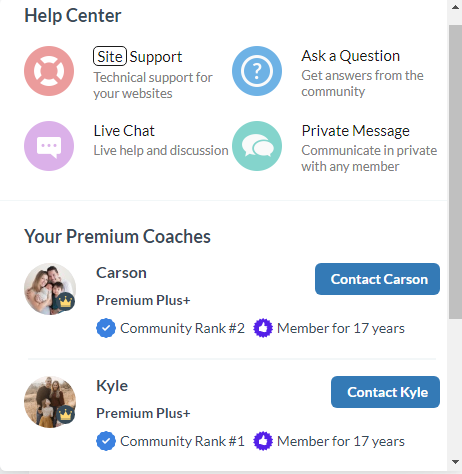Viewport: 462px width, 474px height.
Task: Open the Site Support title link
Action: tap(138, 56)
